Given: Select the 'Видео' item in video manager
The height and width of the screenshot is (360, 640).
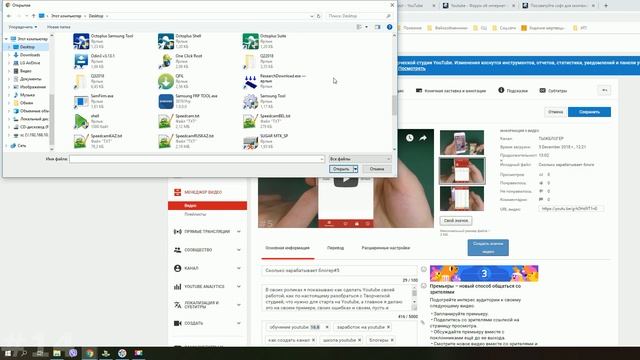Looking at the screenshot, I should 207,205.
